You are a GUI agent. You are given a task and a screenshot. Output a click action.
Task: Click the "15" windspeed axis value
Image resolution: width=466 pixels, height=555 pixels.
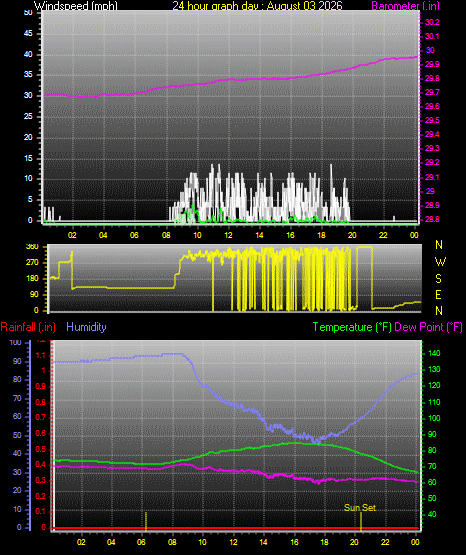click(28, 158)
